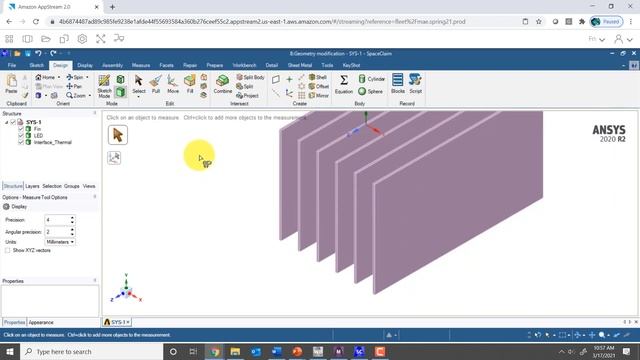Viewport: 640px width, 360px height.
Task: Click the Pan orient tool
Action: (74, 86)
